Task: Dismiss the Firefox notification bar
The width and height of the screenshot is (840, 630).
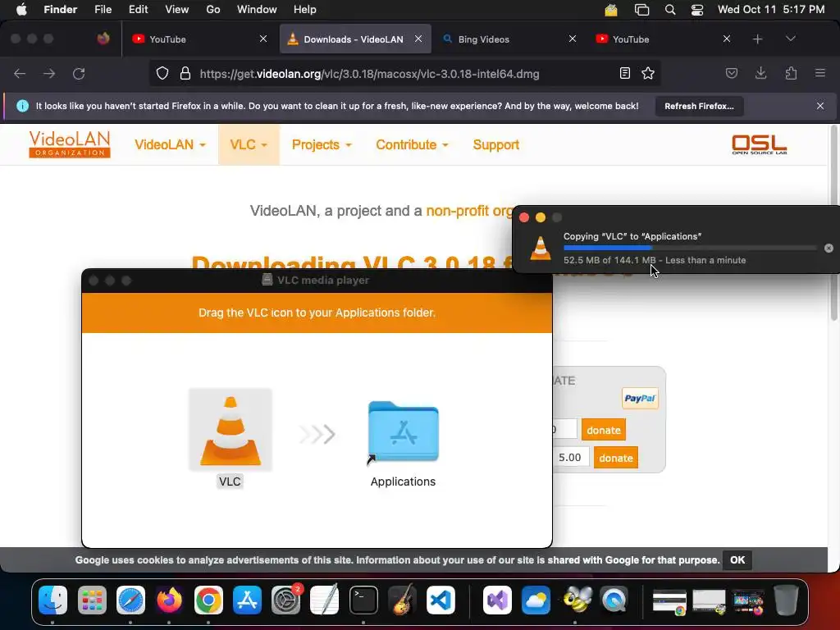Action: click(820, 106)
